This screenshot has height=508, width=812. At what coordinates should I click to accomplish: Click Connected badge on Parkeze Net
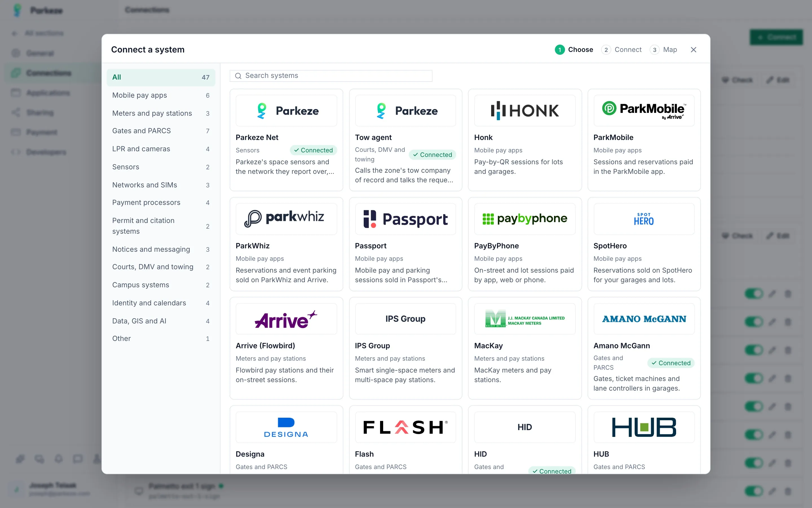314,150
